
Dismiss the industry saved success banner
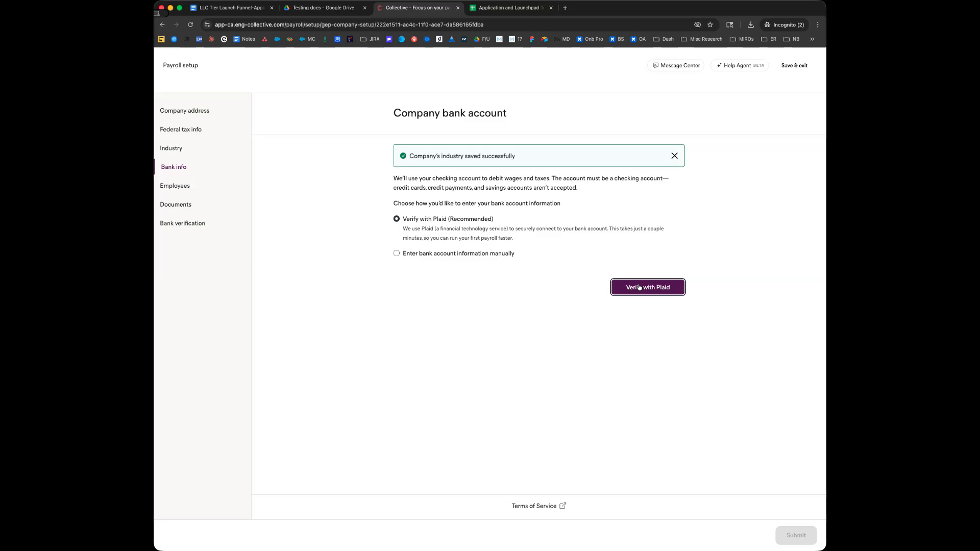click(x=674, y=156)
